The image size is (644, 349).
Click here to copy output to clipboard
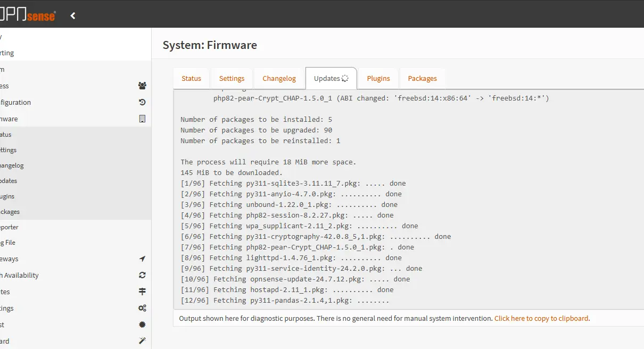click(x=541, y=318)
